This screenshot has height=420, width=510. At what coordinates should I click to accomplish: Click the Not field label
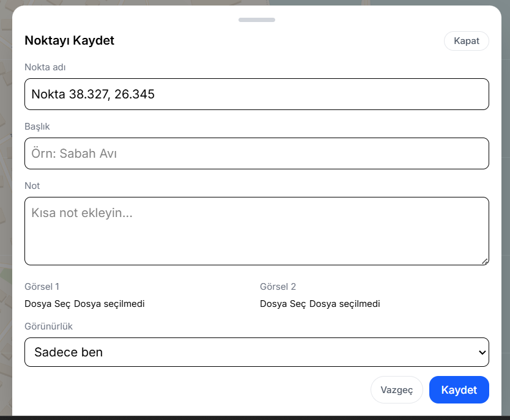[32, 185]
